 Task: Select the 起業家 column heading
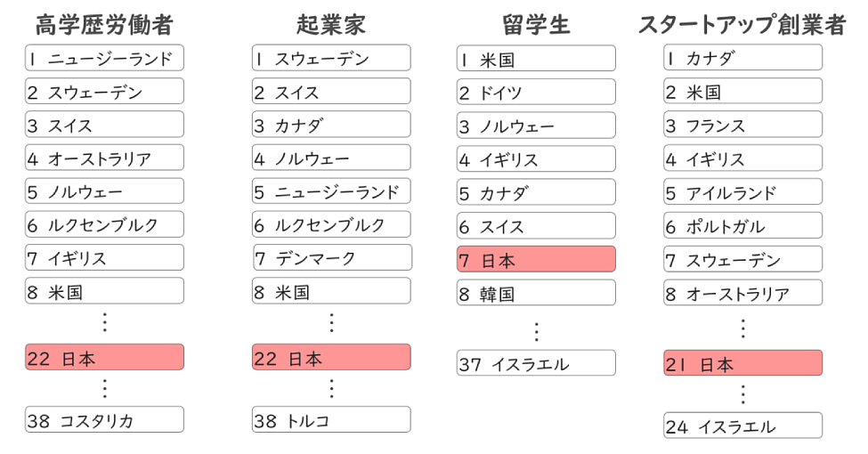[331, 24]
